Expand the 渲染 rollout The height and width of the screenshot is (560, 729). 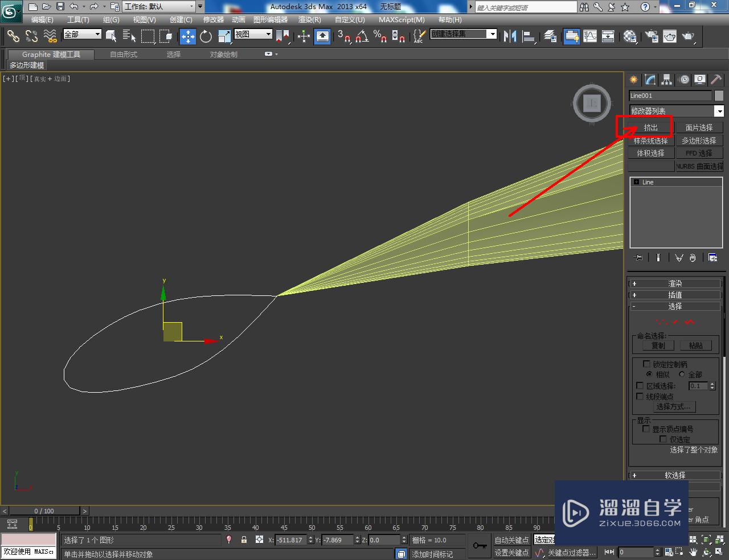675,283
